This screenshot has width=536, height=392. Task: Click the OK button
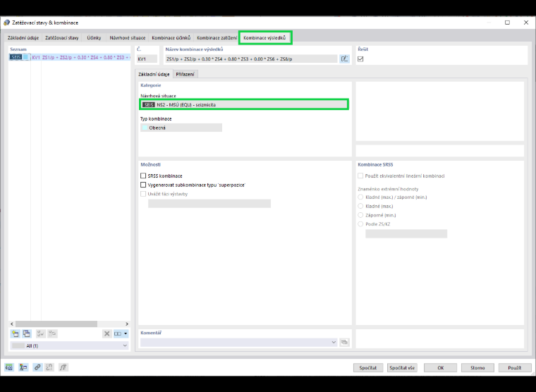pyautogui.click(x=441, y=368)
